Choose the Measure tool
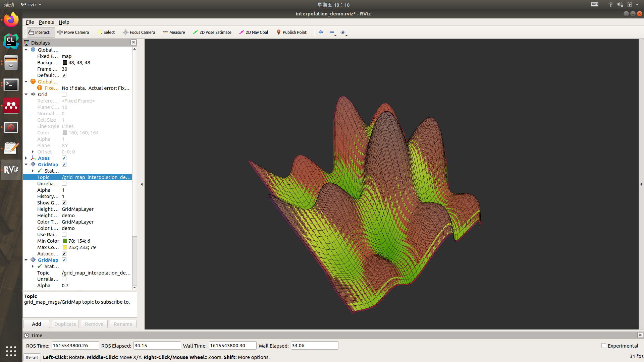This screenshot has width=644, height=362. pyautogui.click(x=174, y=32)
